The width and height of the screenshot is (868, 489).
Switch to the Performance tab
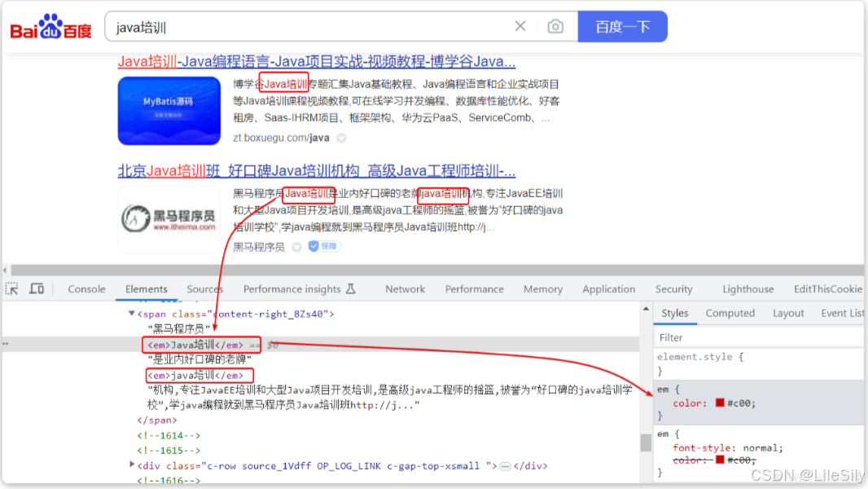tap(475, 289)
